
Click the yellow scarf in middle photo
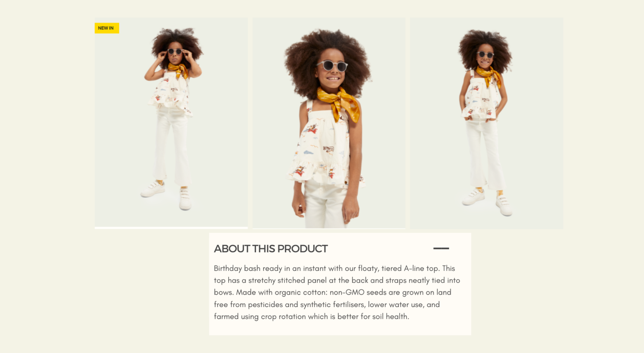click(339, 103)
